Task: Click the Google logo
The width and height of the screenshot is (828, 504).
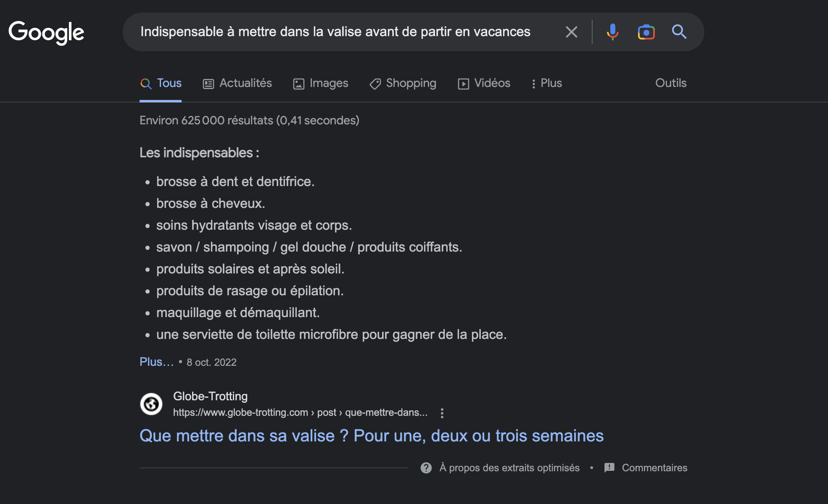Action: pyautogui.click(x=46, y=32)
